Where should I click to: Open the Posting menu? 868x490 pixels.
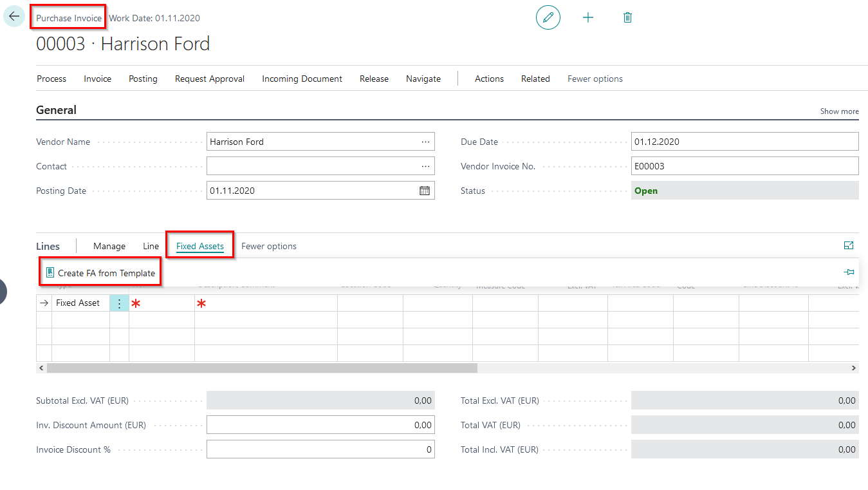[x=143, y=79]
